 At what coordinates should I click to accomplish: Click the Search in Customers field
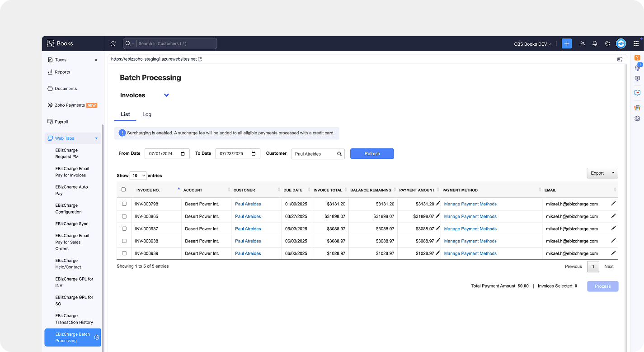click(176, 43)
